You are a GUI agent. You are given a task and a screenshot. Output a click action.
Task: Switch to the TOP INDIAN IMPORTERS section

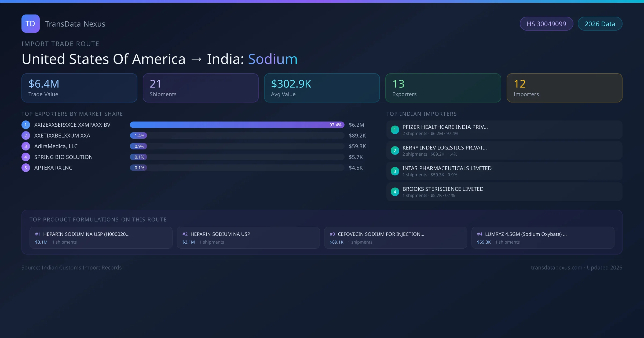pyautogui.click(x=422, y=114)
